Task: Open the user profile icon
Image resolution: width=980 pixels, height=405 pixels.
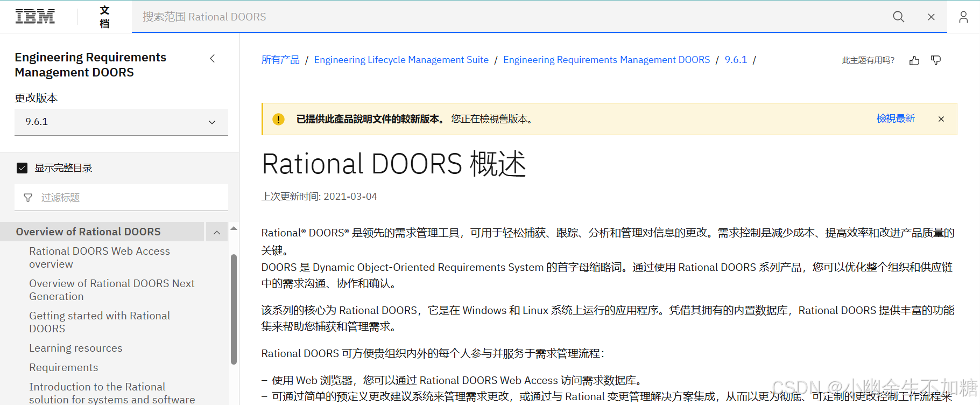Action: 963,17
